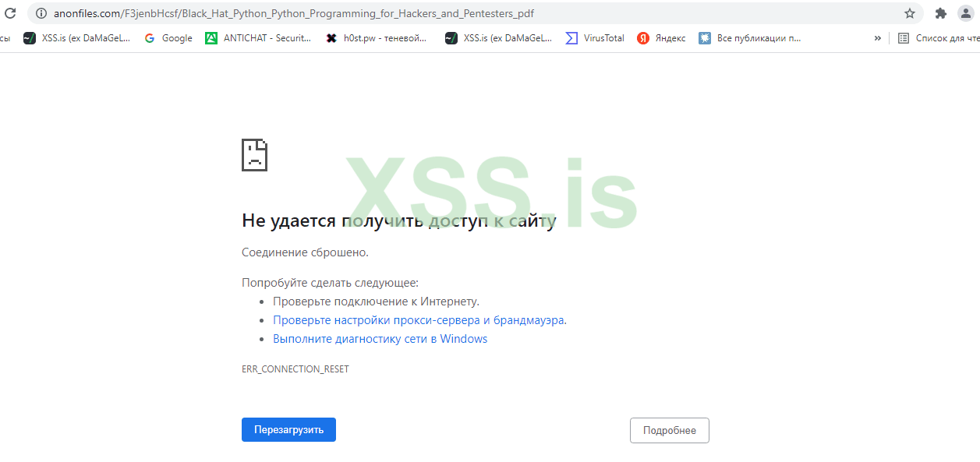Expand error details via Подробнее

pyautogui.click(x=669, y=429)
